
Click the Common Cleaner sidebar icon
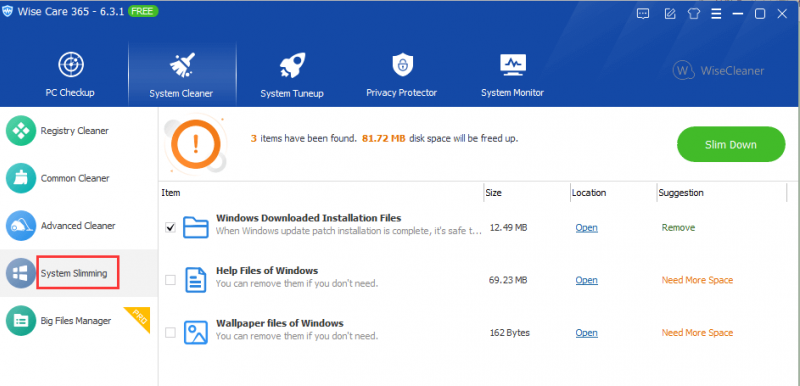21,178
